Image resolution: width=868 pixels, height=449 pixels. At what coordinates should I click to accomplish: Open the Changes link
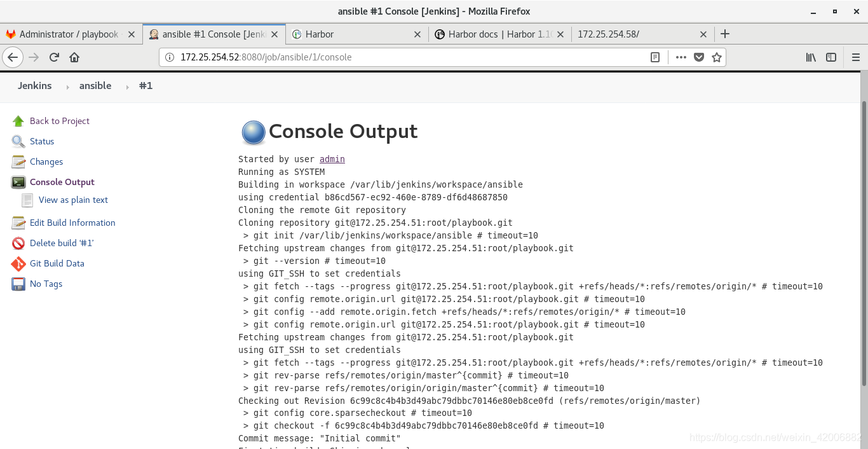click(x=46, y=162)
